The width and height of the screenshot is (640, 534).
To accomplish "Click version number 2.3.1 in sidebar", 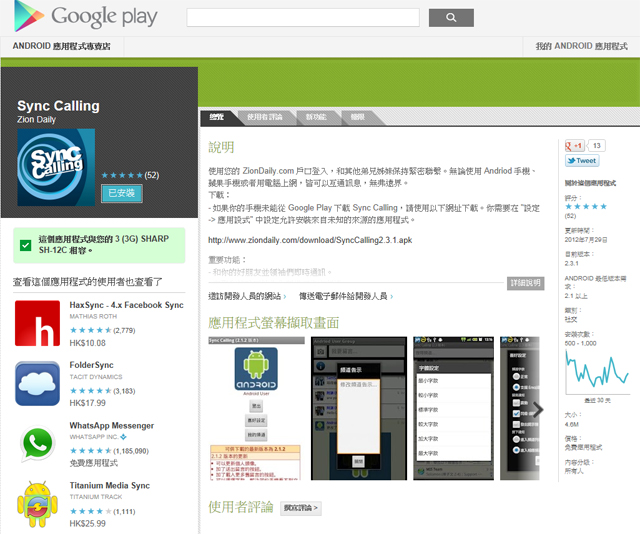I will coord(571,264).
